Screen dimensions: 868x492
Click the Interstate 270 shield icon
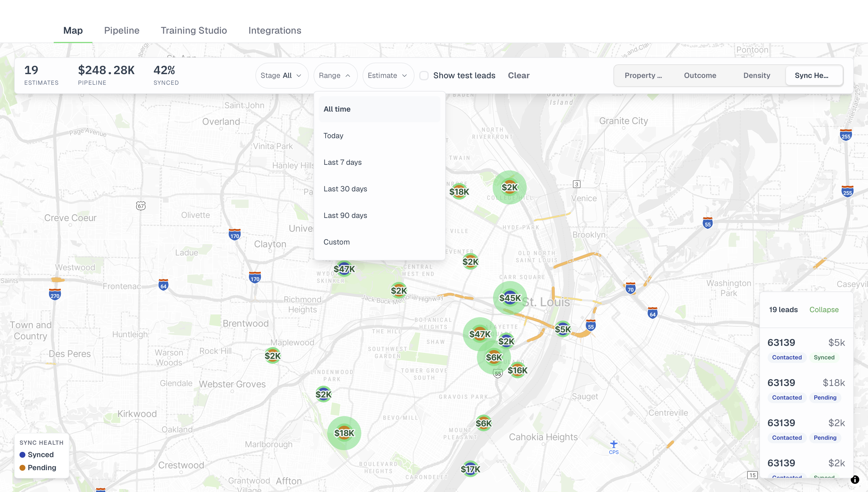[x=55, y=294]
